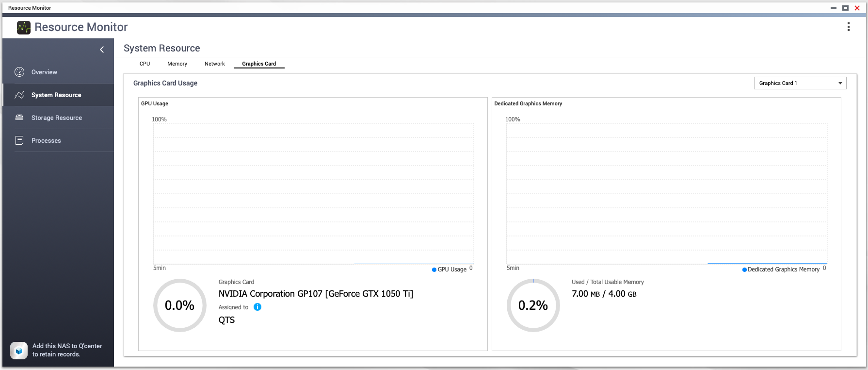Viewport: 868px width, 370px height.
Task: Click the Resource Monitor app logo icon
Action: [x=23, y=28]
